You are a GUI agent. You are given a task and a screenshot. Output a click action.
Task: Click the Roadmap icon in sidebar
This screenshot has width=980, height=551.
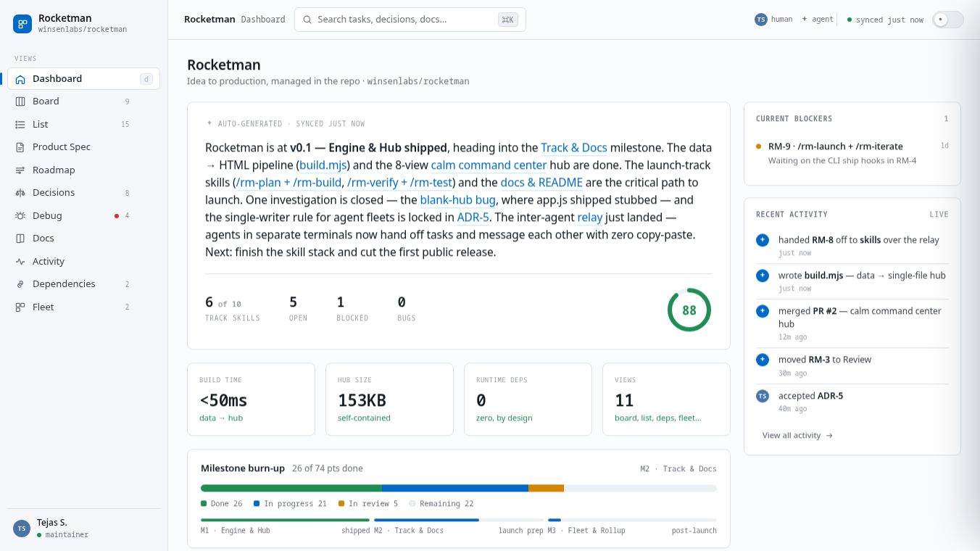(20, 170)
